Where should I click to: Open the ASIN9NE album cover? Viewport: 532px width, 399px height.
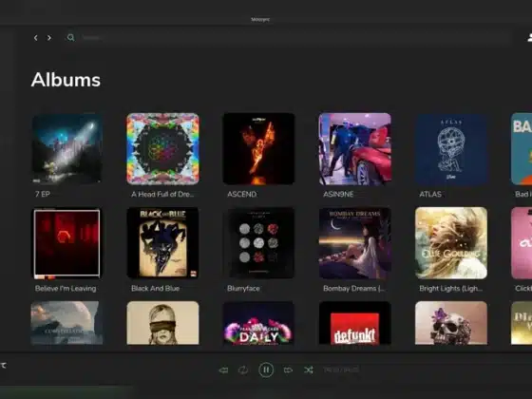click(x=355, y=148)
